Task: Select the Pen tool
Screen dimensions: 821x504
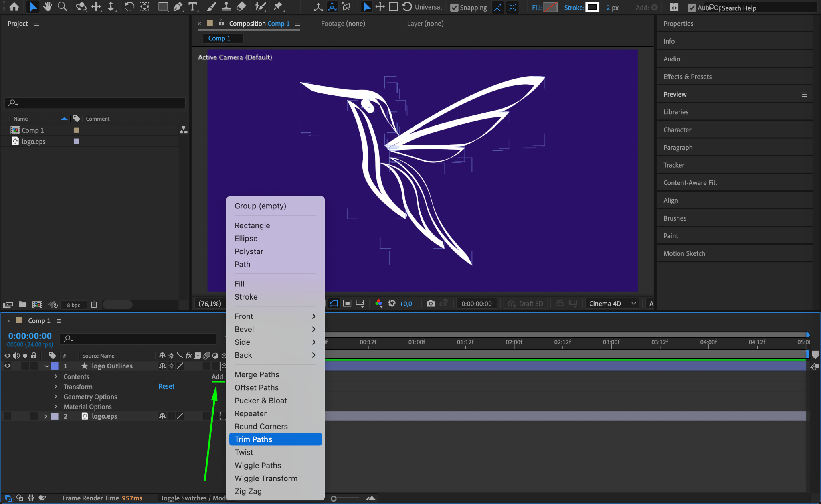Action: tap(178, 7)
